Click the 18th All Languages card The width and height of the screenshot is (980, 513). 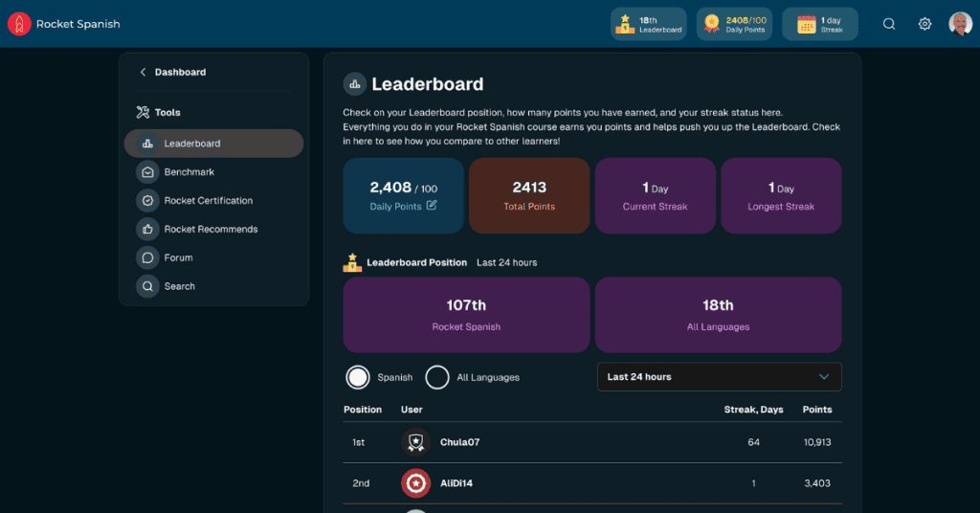(x=718, y=315)
